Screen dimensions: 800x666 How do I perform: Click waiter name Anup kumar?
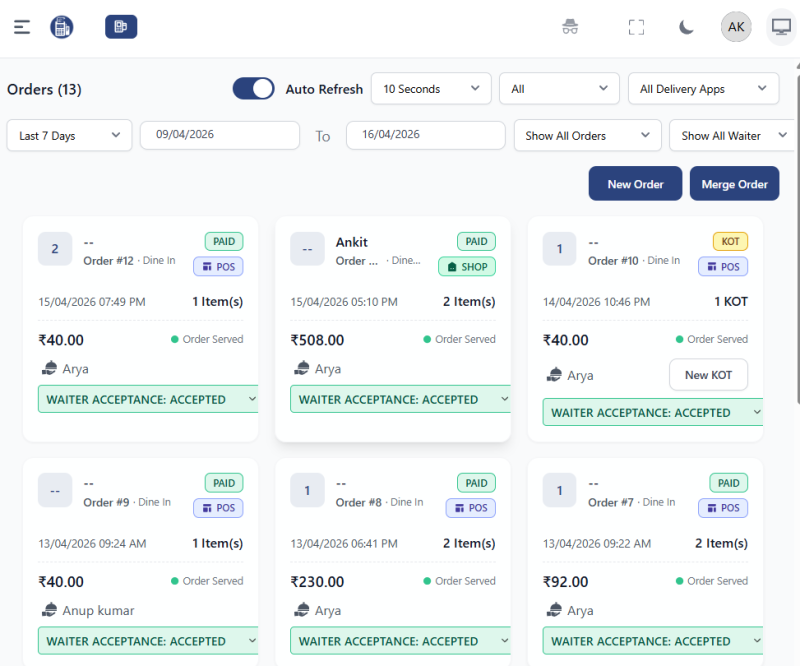(98, 610)
